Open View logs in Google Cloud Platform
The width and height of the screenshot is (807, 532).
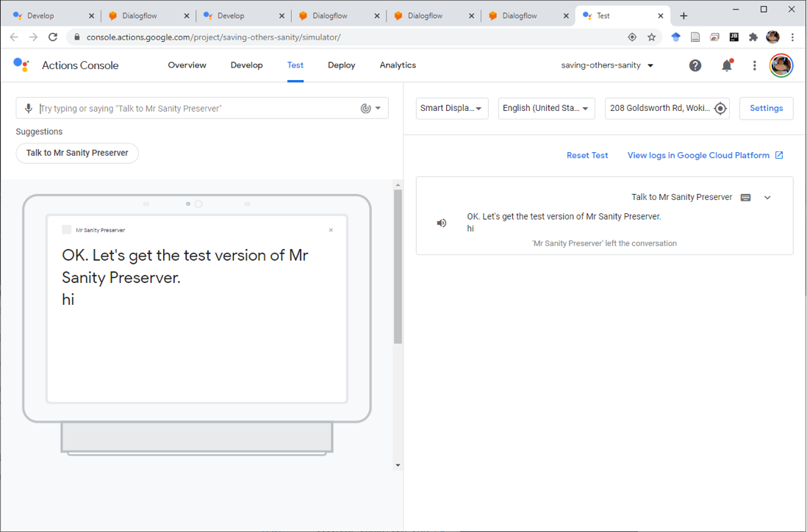698,155
